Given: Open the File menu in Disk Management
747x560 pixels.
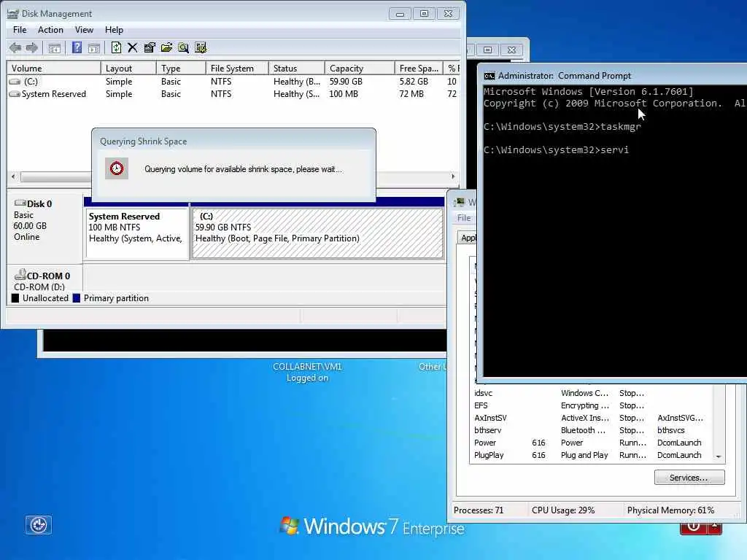Looking at the screenshot, I should 20,30.
